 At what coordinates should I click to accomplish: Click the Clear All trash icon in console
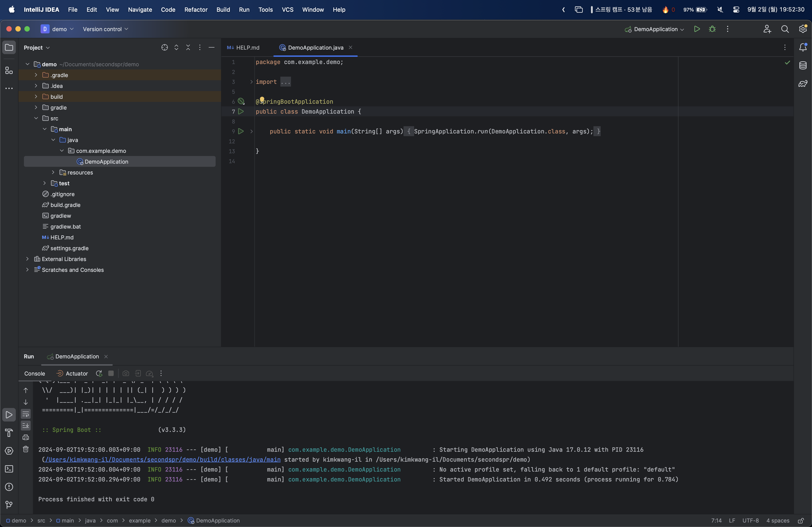click(25, 449)
